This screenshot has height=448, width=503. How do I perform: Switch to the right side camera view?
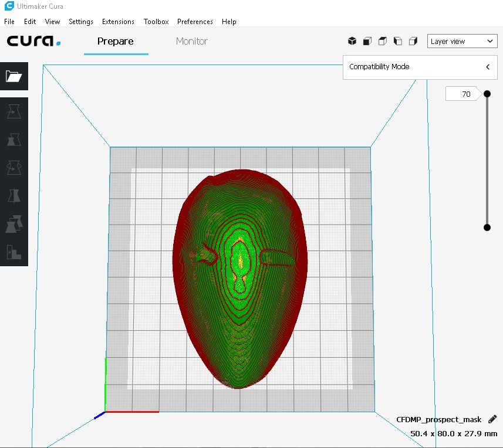pos(413,41)
